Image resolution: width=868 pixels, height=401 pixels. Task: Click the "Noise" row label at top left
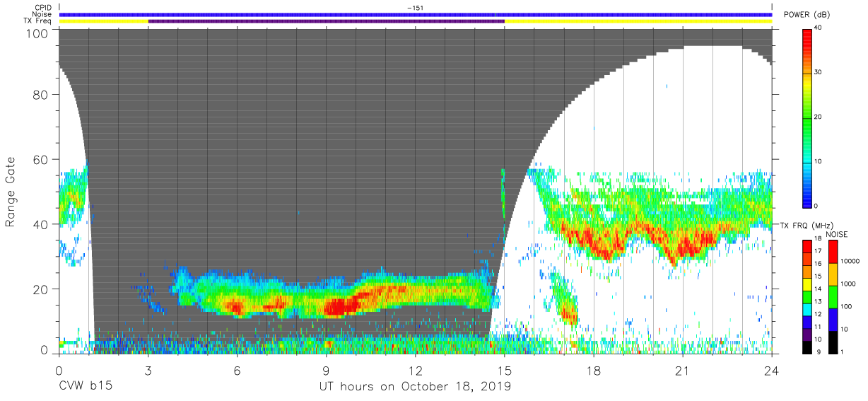[42, 14]
